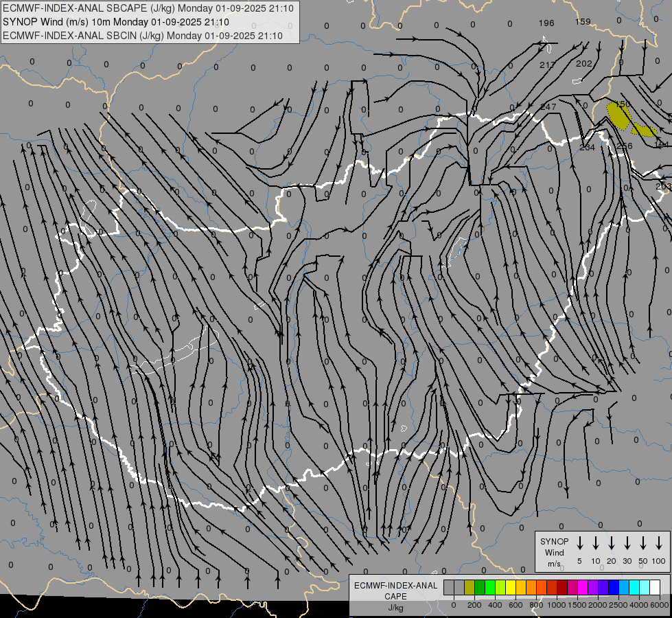The height and width of the screenshot is (618, 672).
Task: Click the 5 m/s wind arrow symbol
Action: (x=579, y=543)
